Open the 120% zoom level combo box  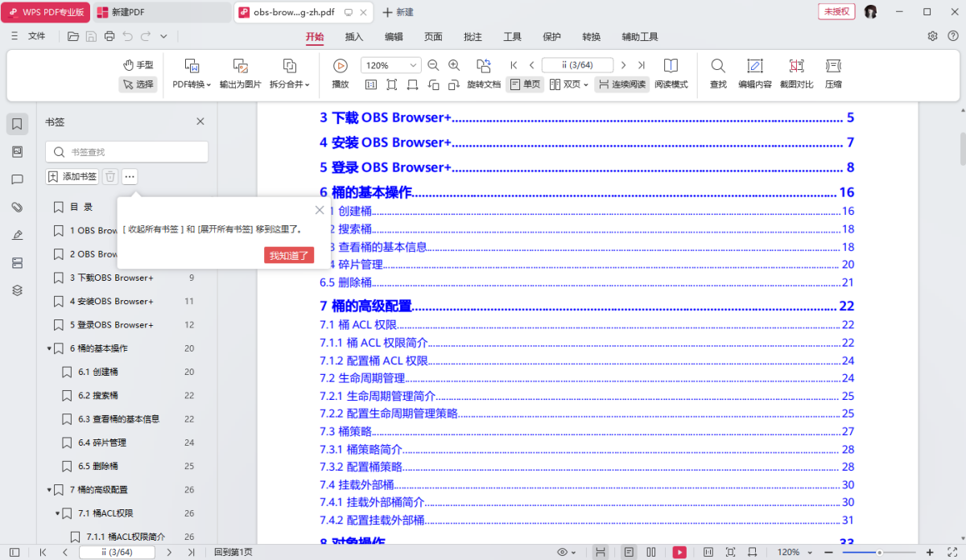[391, 65]
